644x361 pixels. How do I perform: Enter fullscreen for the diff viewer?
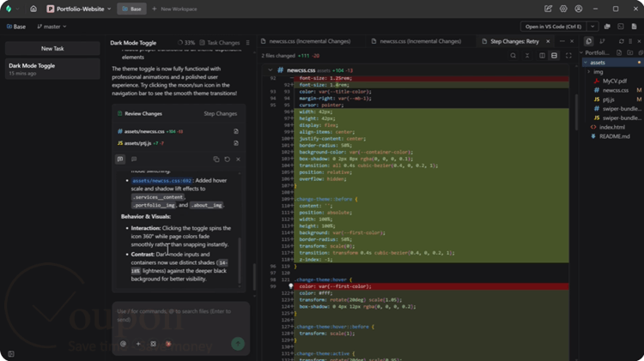click(x=568, y=56)
